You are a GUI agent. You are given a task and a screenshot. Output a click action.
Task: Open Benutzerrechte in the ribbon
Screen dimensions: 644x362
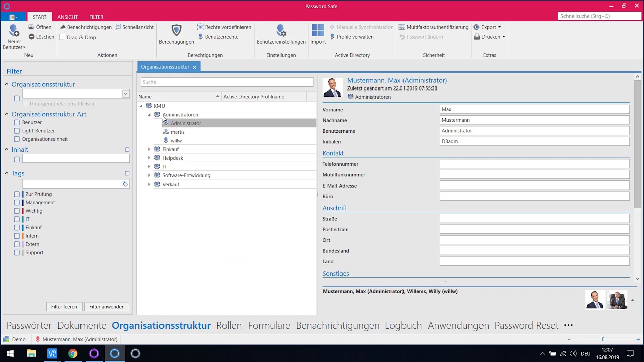218,37
